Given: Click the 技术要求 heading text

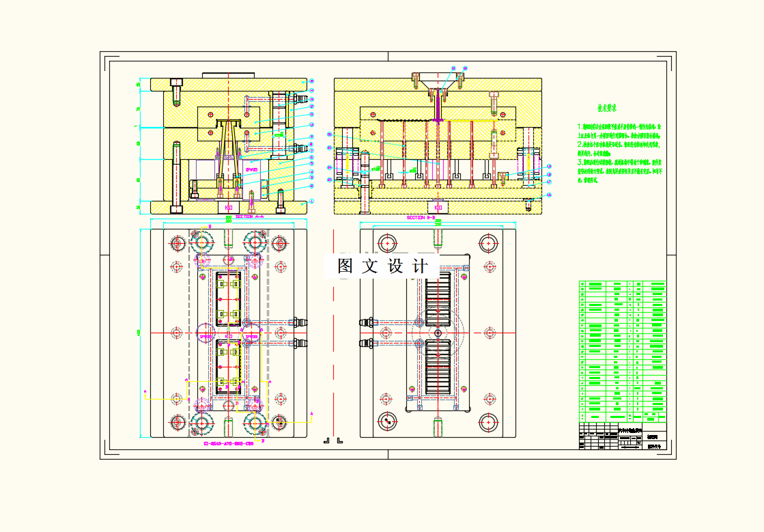Looking at the screenshot, I should (x=607, y=108).
